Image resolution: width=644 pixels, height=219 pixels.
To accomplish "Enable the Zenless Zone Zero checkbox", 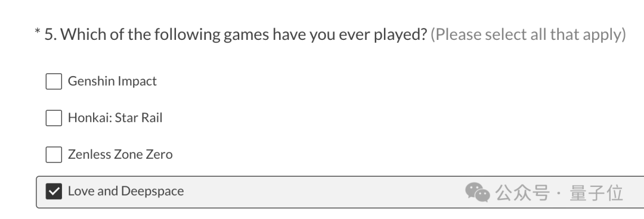I will 54,155.
